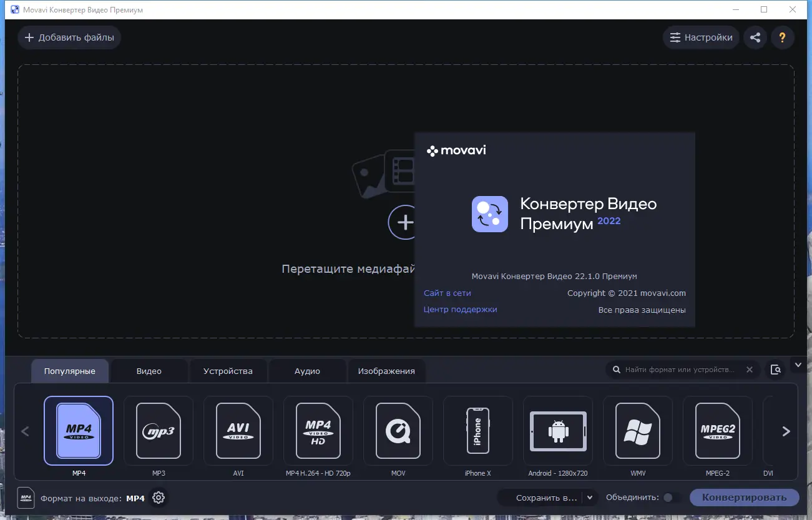Click 'Copyright © 2021 movavi.com' text
The width and height of the screenshot is (812, 520).
[x=627, y=293]
